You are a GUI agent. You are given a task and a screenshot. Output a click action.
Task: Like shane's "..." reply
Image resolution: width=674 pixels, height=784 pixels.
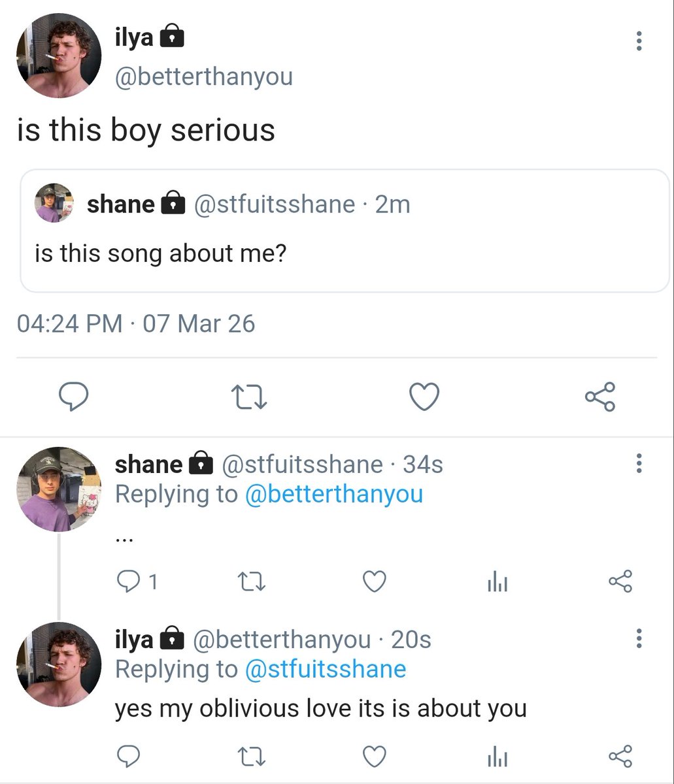pyautogui.click(x=374, y=581)
